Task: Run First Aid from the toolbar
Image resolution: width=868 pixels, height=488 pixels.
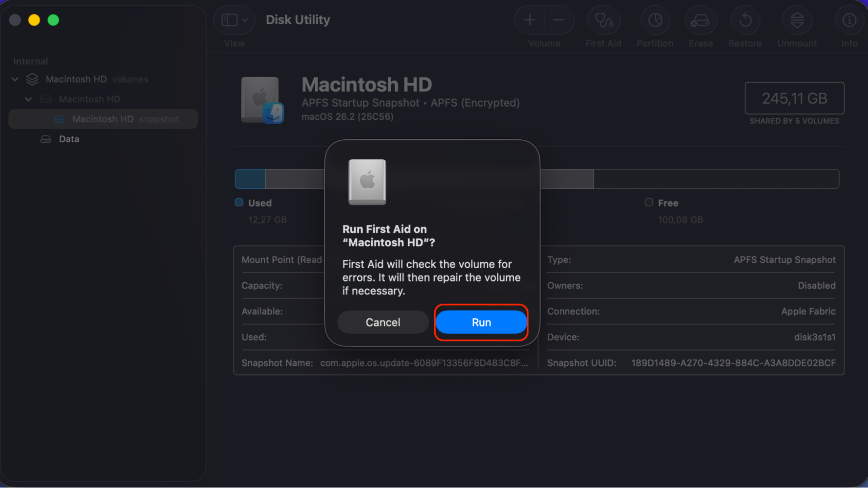Action: [x=603, y=20]
